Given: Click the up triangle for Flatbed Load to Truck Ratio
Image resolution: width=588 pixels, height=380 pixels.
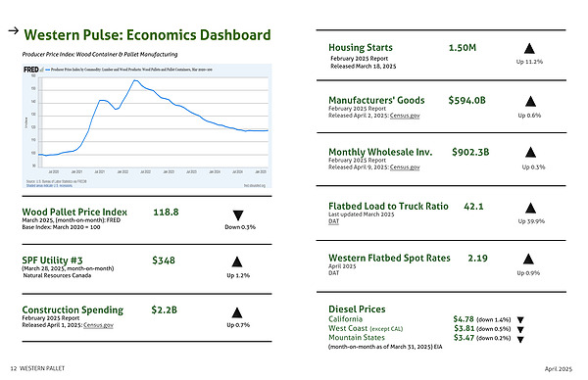Looking at the screenshot, I should (x=530, y=208).
